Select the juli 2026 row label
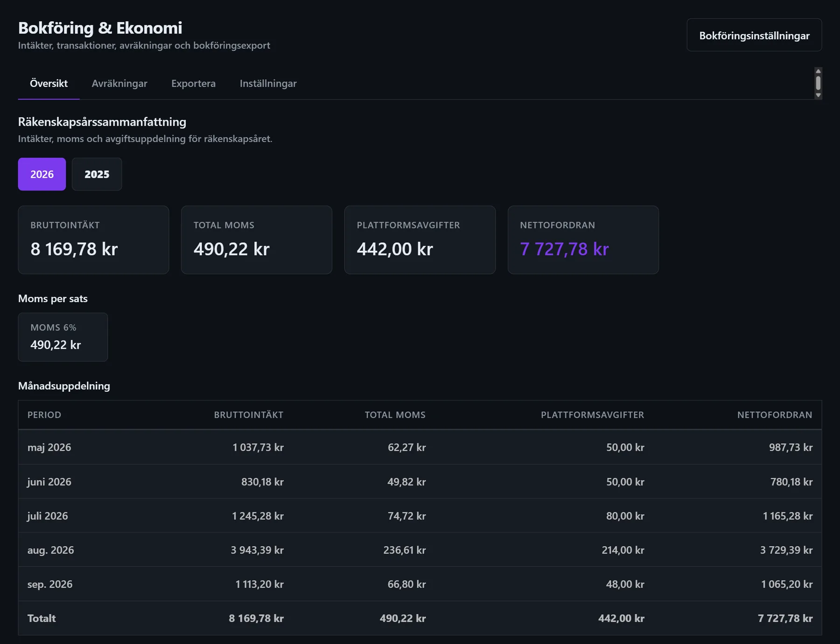This screenshot has height=644, width=840. [x=48, y=516]
